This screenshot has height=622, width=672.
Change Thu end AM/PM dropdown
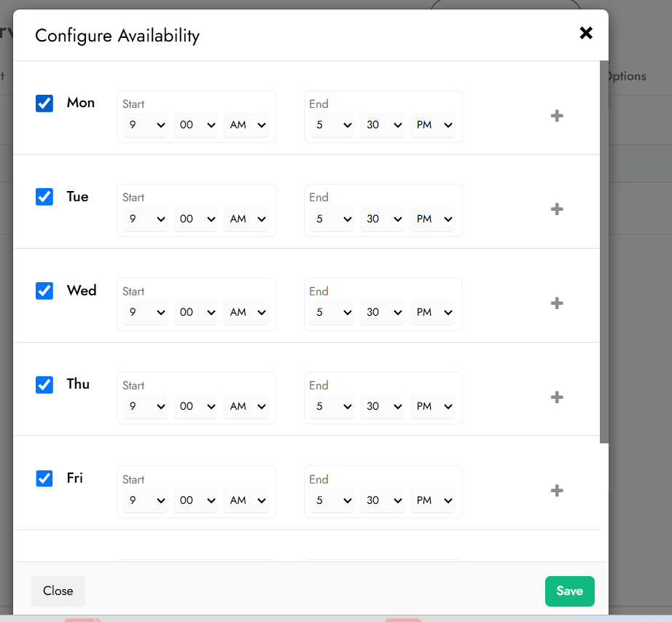(432, 406)
